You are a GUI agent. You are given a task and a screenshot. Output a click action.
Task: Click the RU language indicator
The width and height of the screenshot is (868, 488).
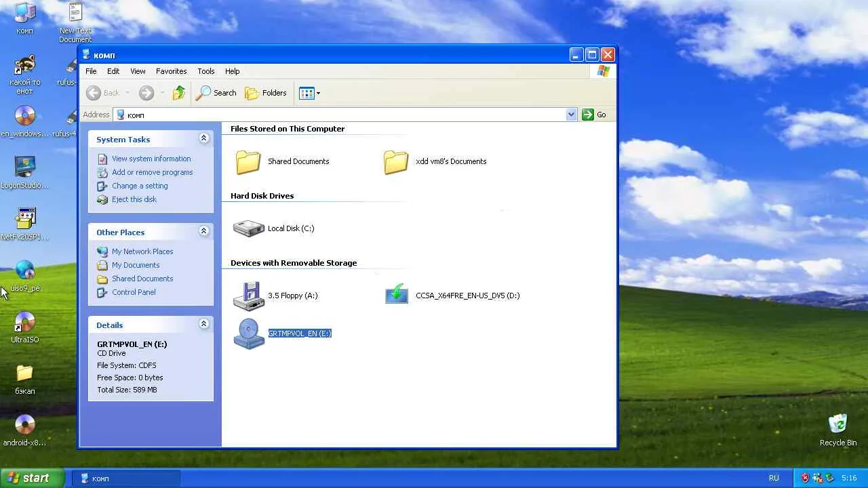coord(774,478)
